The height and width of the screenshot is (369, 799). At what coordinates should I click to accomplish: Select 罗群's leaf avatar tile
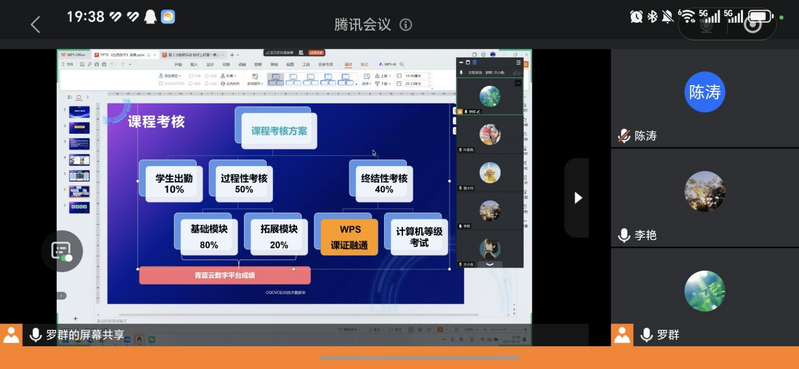coord(705,291)
